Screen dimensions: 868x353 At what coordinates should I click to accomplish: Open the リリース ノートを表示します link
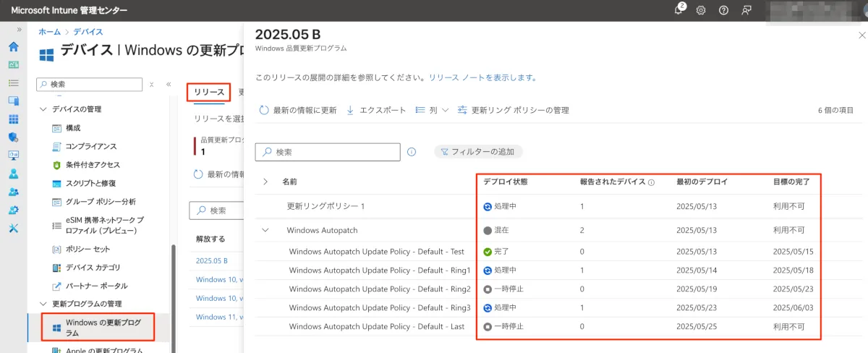point(482,77)
